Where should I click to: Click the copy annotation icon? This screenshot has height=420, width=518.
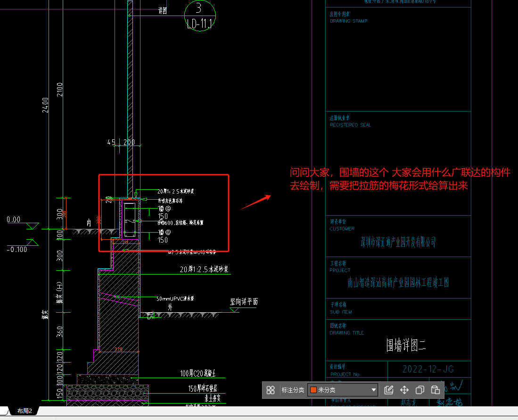click(x=420, y=390)
